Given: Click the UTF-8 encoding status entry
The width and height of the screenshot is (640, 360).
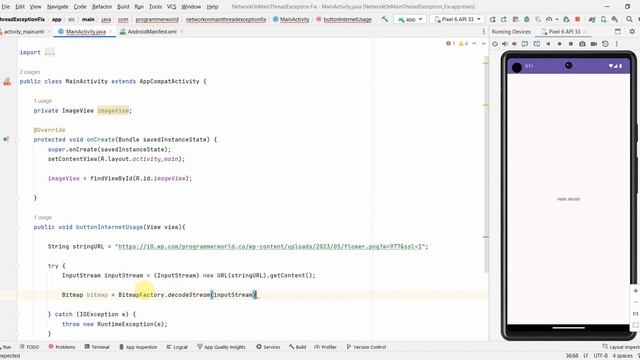Looking at the screenshot, I should coord(600,356).
